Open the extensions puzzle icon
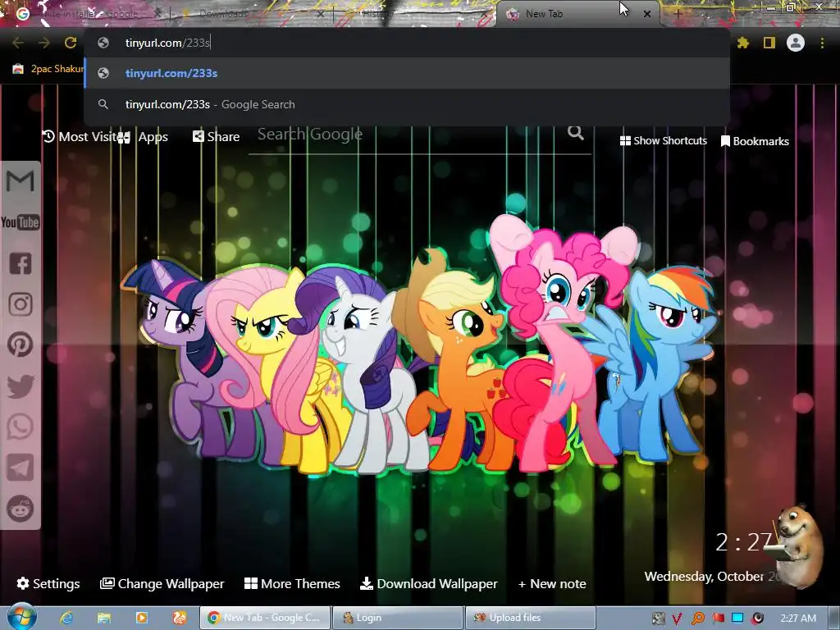Image resolution: width=840 pixels, height=630 pixels. point(743,43)
